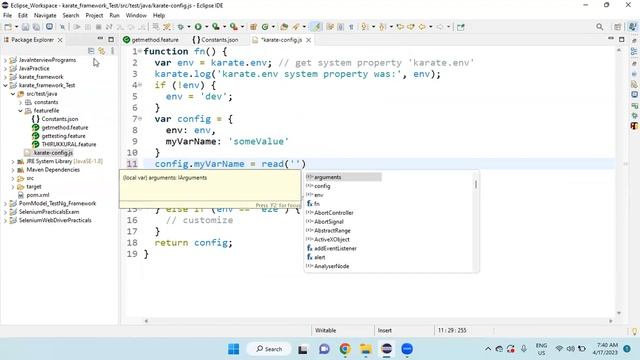Select 'alert' autocomplete suggestion
Viewport: 640px width, 360px height.
pos(320,257)
